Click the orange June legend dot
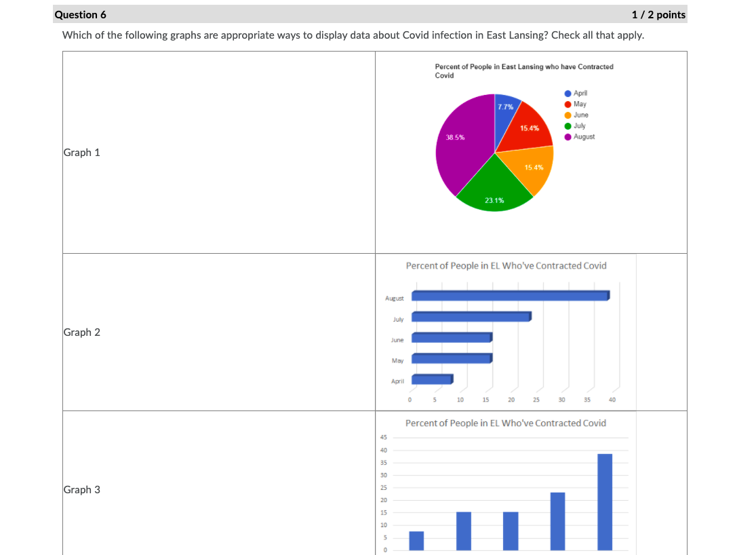 point(568,115)
